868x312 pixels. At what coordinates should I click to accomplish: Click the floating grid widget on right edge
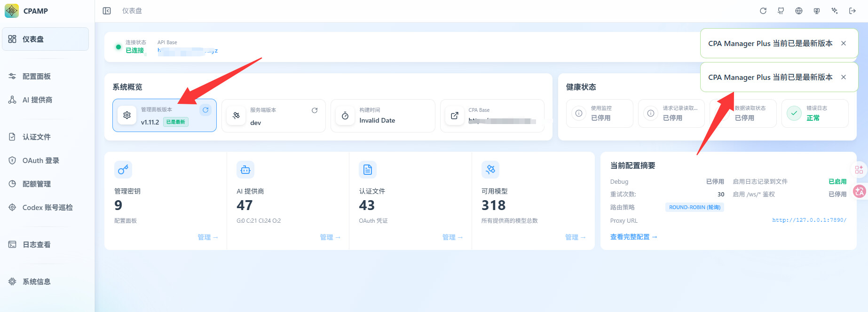coord(859,170)
